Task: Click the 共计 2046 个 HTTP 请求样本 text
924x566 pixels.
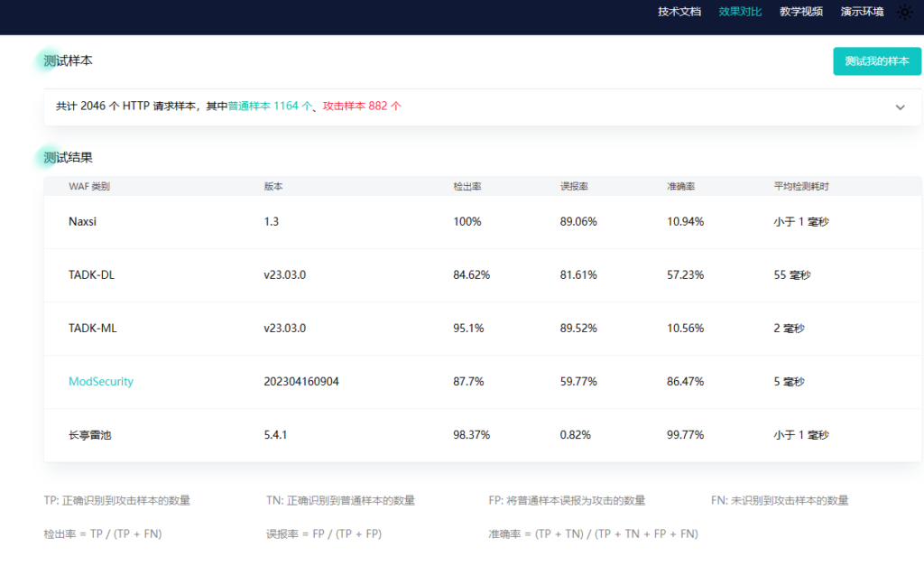Action: [x=125, y=107]
